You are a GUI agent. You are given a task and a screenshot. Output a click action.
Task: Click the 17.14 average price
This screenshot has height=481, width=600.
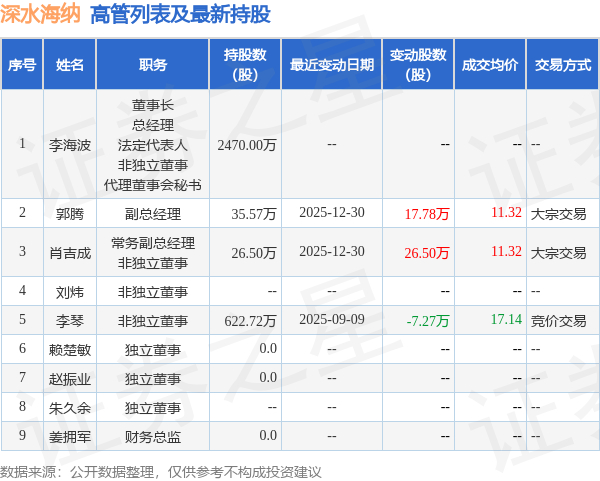click(x=506, y=320)
